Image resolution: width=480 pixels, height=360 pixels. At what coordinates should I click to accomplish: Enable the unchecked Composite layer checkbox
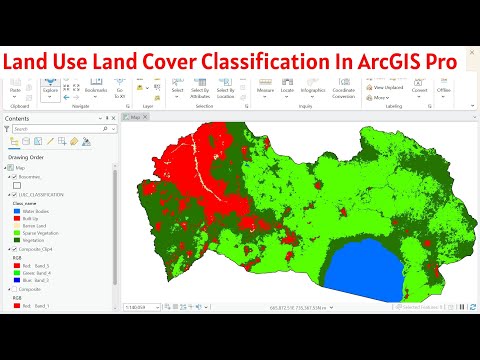tap(14, 289)
